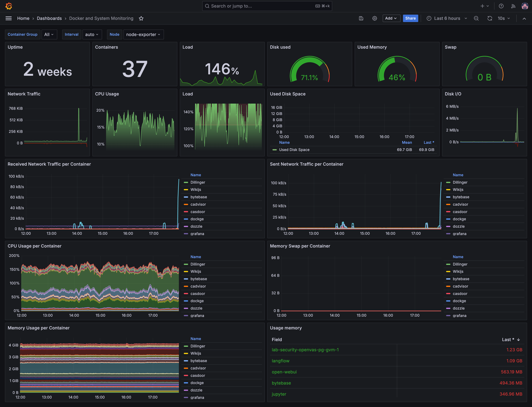Open the Disk used panel title

click(280, 47)
